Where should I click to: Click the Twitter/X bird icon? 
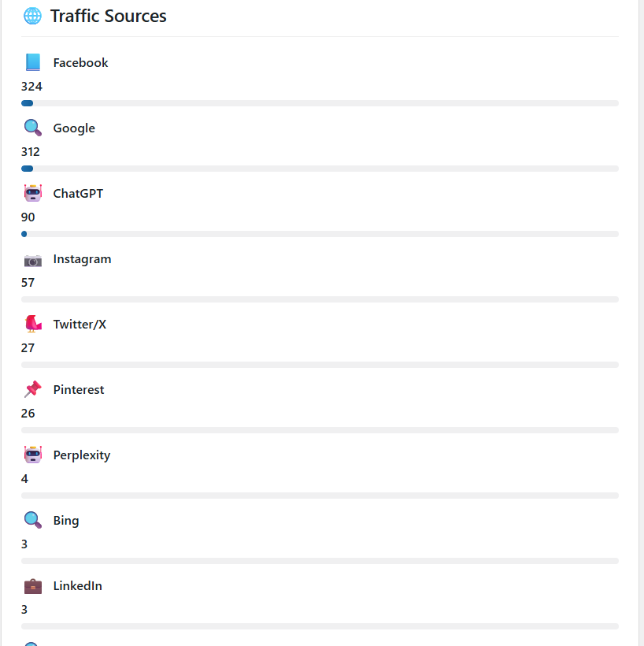coord(31,322)
